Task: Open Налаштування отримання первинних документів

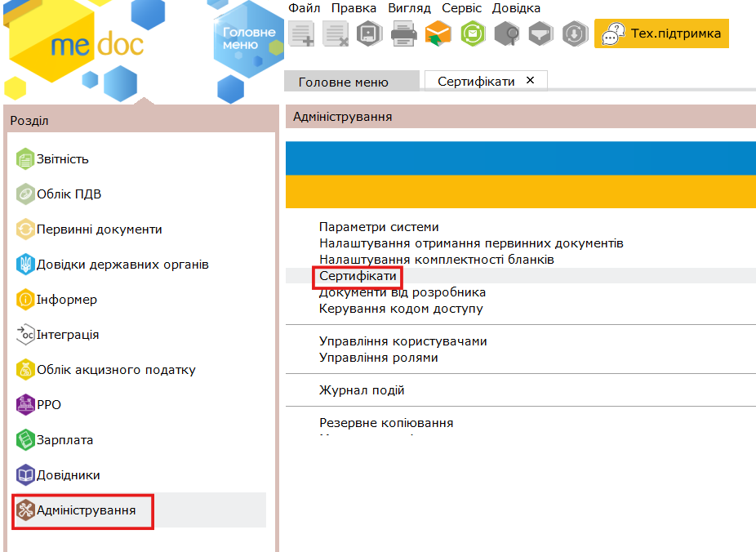Action: click(471, 243)
